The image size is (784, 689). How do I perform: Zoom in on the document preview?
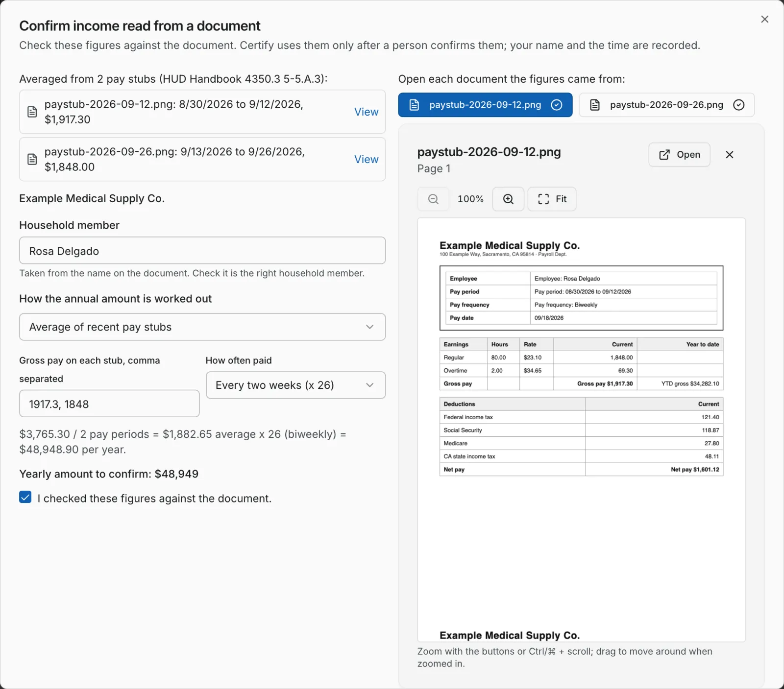(508, 199)
